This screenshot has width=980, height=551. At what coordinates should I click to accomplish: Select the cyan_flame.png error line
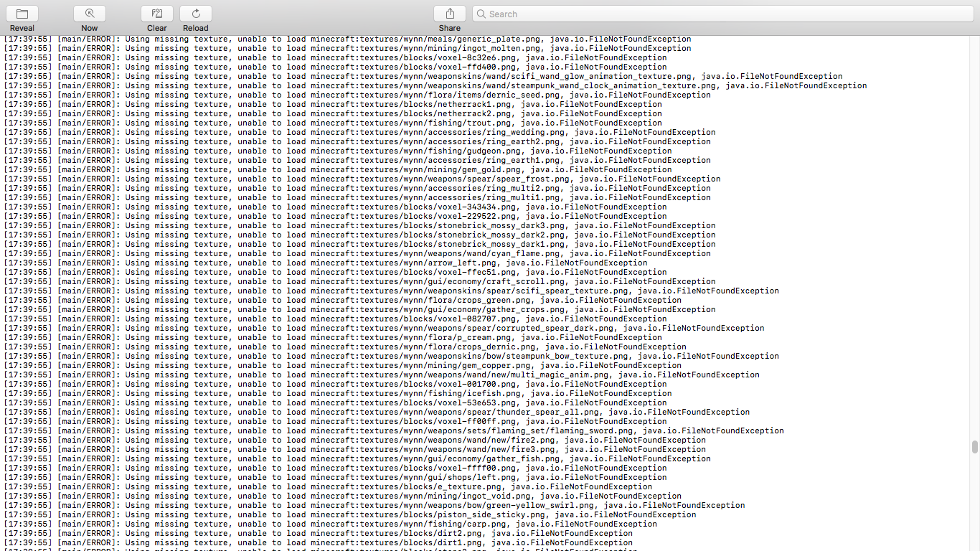tap(357, 254)
